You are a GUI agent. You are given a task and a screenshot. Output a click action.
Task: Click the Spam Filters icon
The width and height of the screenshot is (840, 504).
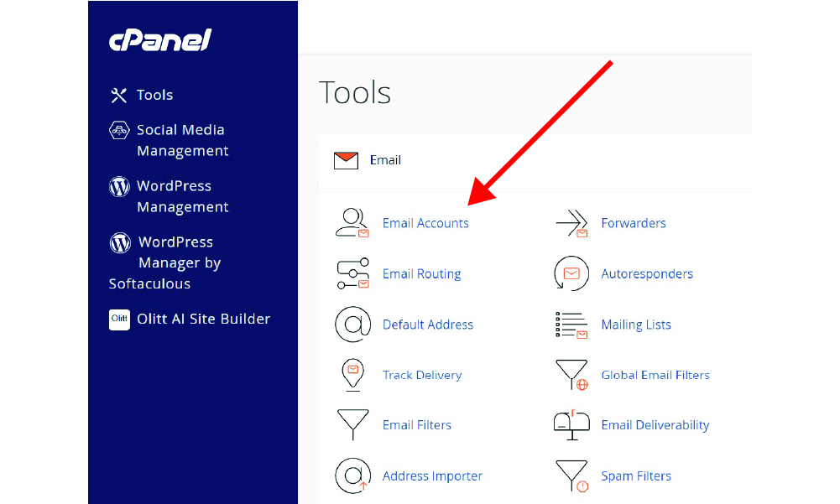571,475
